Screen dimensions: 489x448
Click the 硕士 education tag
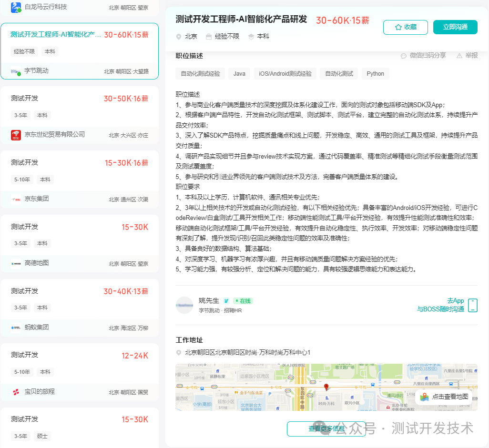point(42,436)
